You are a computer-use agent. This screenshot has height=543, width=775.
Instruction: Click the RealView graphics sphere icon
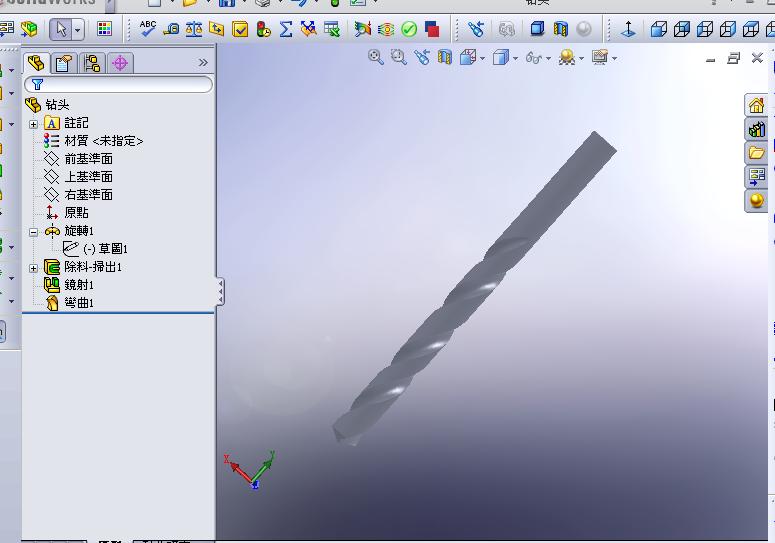(584, 29)
